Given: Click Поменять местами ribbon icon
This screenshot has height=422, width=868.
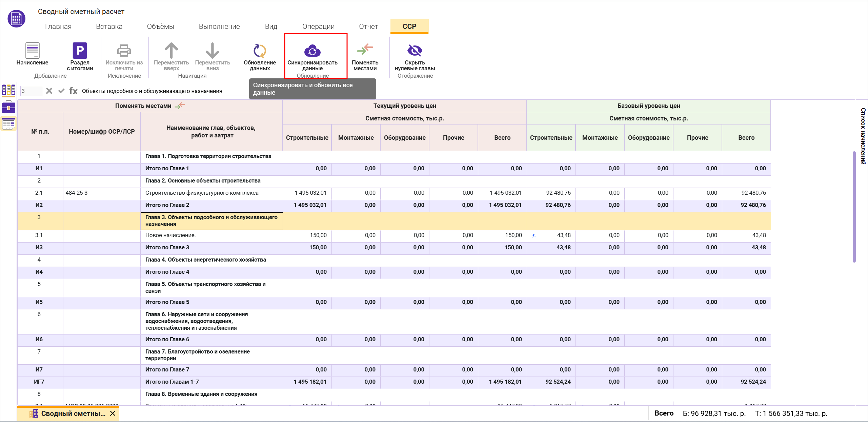Looking at the screenshot, I should pos(365,50).
